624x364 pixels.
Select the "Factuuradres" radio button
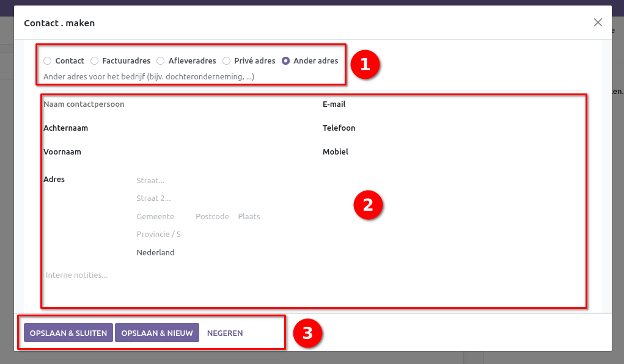94,60
